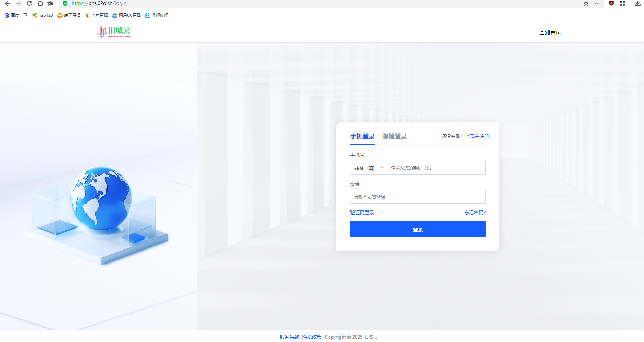Open the browser home icon

40,3
